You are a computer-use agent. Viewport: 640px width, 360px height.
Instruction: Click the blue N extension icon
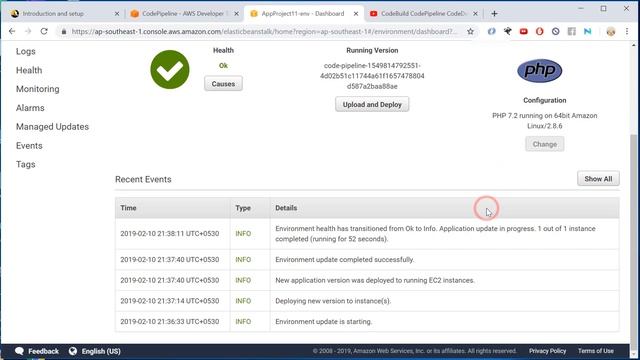(588, 31)
